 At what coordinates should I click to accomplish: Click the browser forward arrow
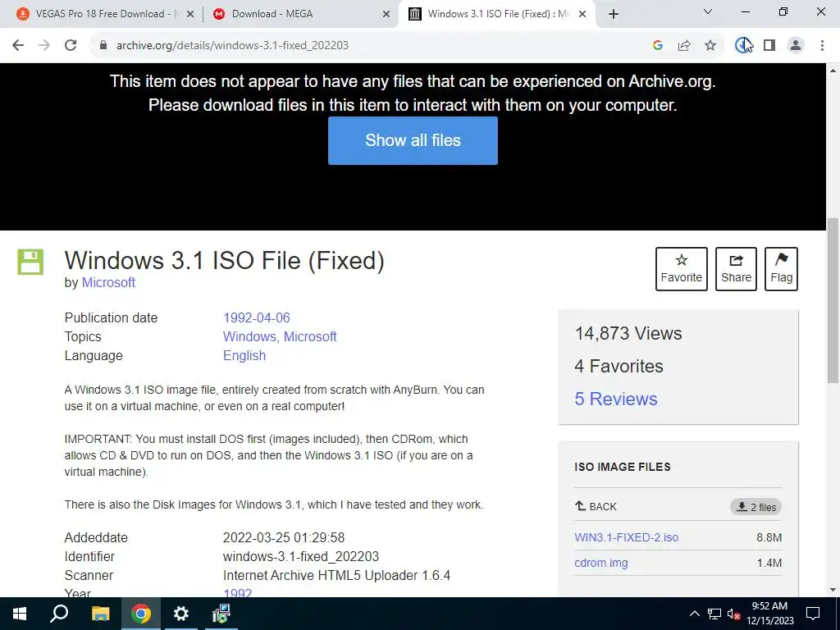coord(44,46)
